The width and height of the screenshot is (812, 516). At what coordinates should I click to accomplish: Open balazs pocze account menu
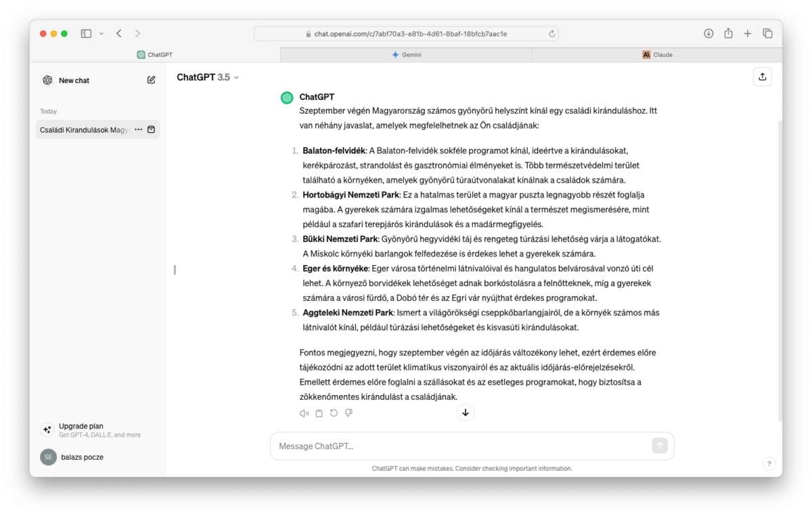tap(81, 457)
